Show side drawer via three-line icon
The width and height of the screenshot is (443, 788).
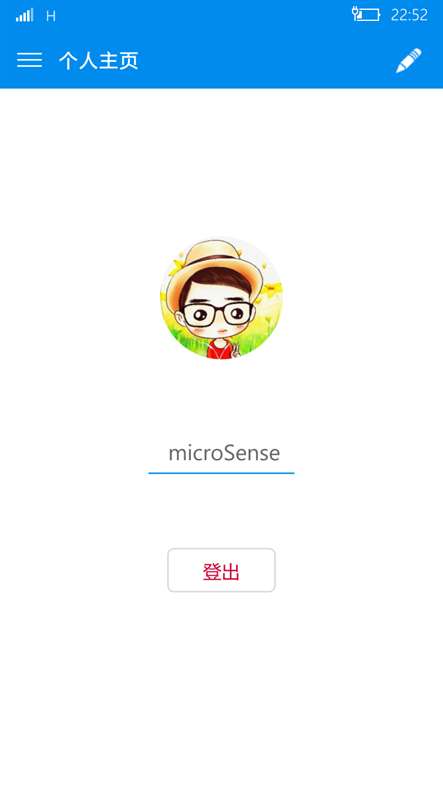pyautogui.click(x=29, y=60)
